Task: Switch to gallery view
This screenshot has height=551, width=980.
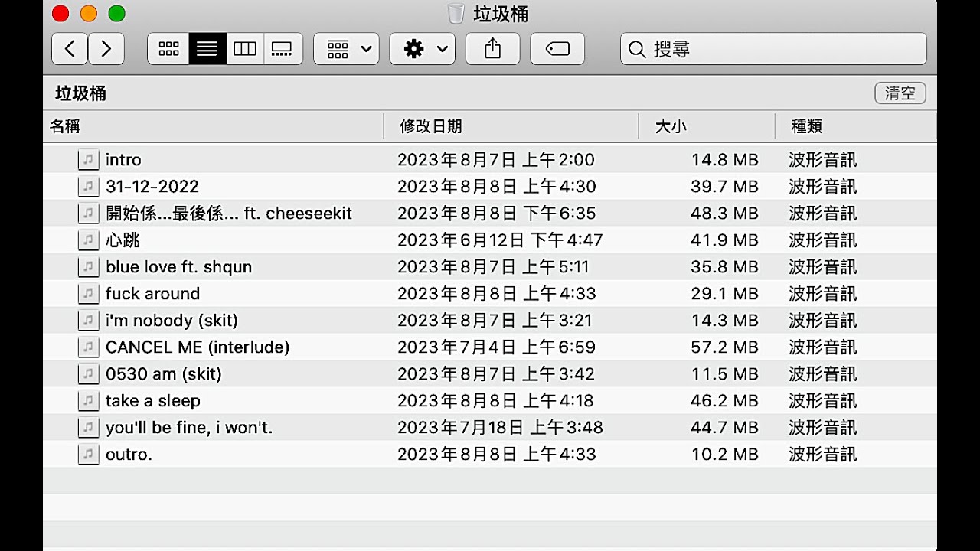Action: tap(283, 49)
